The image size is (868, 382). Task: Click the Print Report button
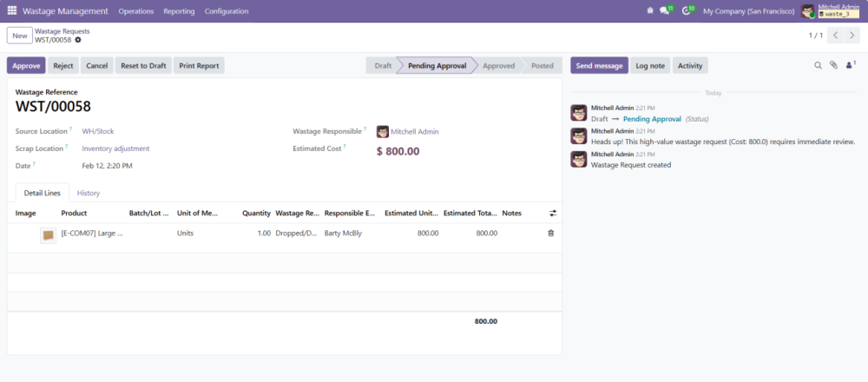point(199,65)
